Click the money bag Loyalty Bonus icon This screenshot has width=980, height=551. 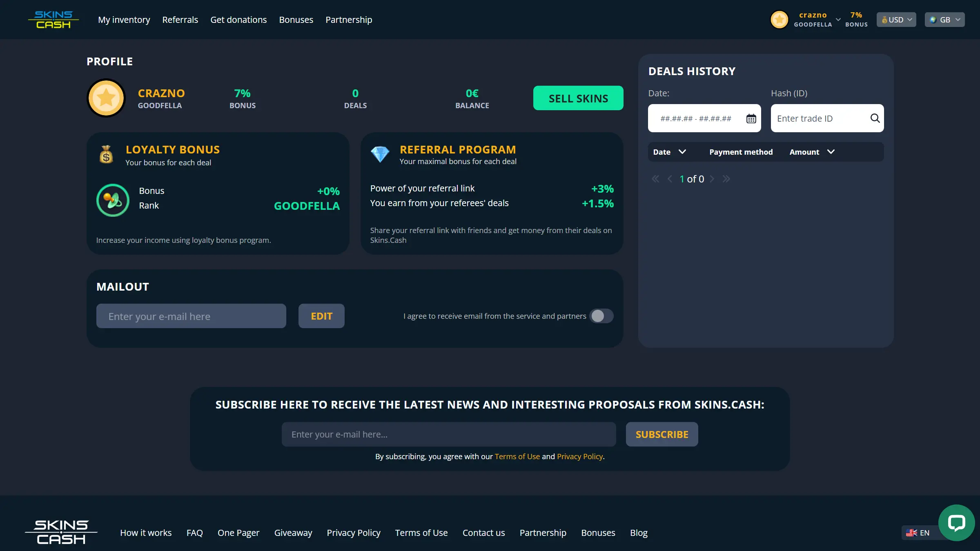pos(106,155)
